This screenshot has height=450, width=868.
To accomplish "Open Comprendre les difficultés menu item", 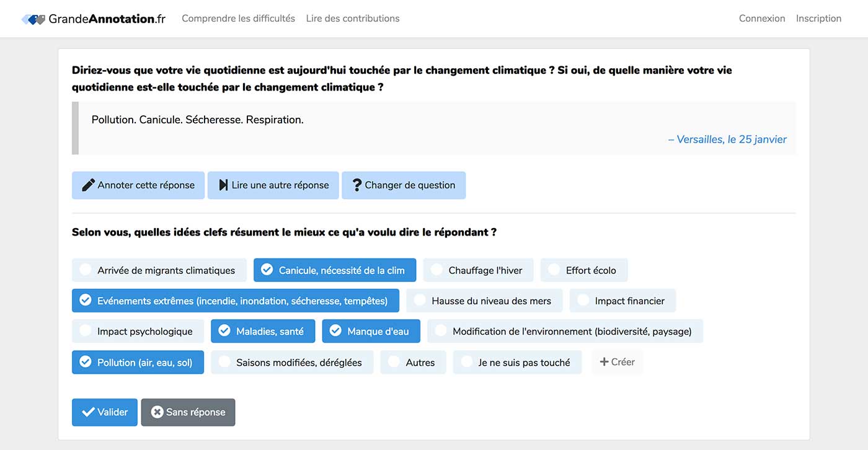I will click(x=238, y=19).
